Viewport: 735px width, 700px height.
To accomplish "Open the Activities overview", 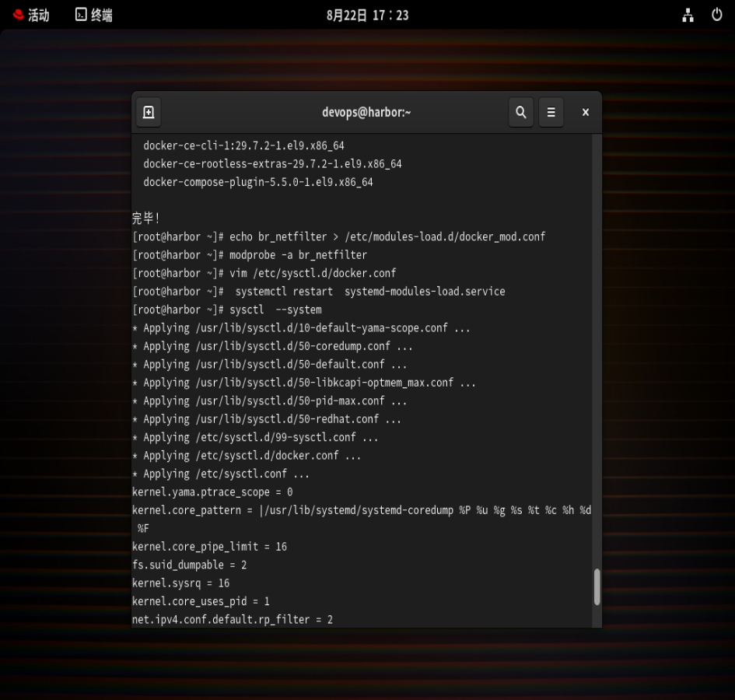I will [x=31, y=15].
